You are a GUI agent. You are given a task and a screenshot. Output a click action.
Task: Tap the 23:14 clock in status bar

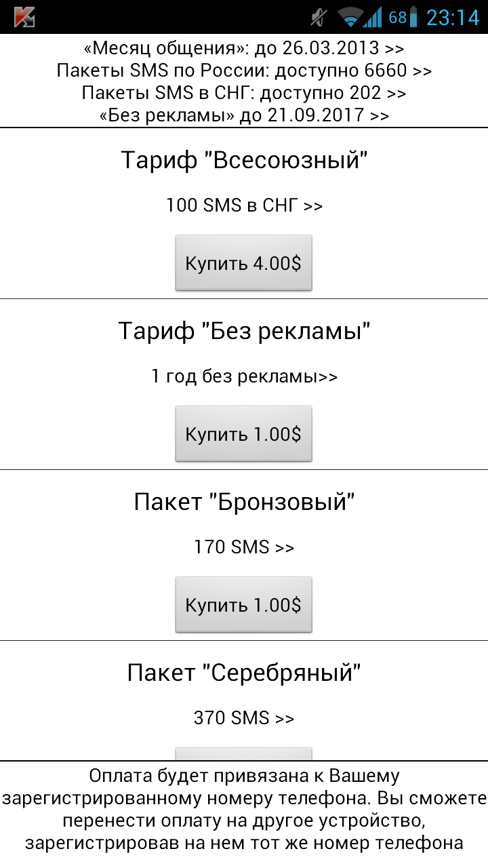coord(453,18)
